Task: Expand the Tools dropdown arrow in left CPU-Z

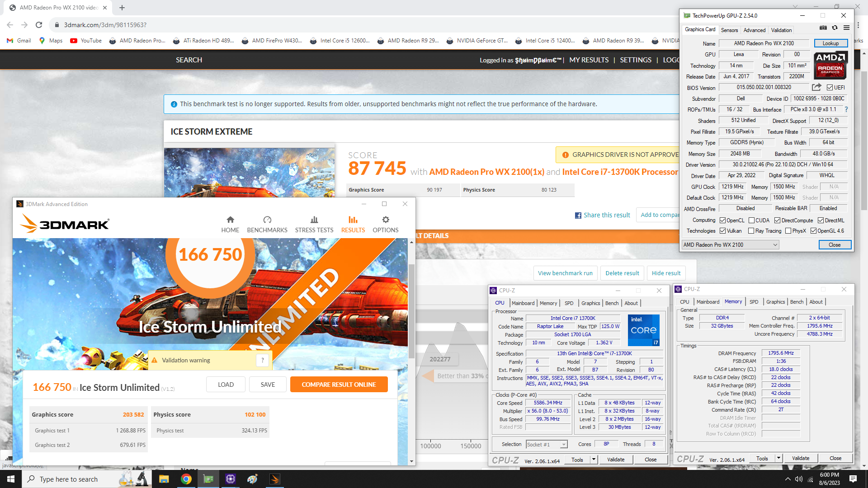Action: click(594, 460)
